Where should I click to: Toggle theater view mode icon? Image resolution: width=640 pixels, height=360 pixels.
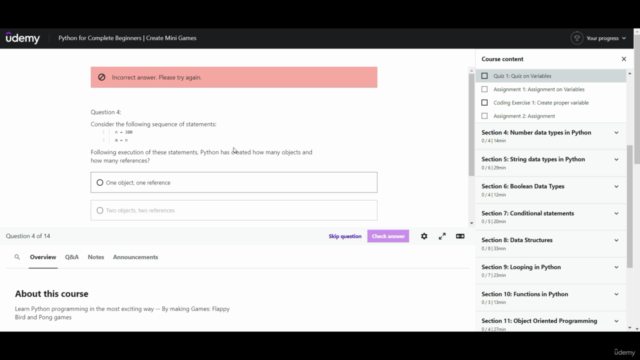pos(460,236)
